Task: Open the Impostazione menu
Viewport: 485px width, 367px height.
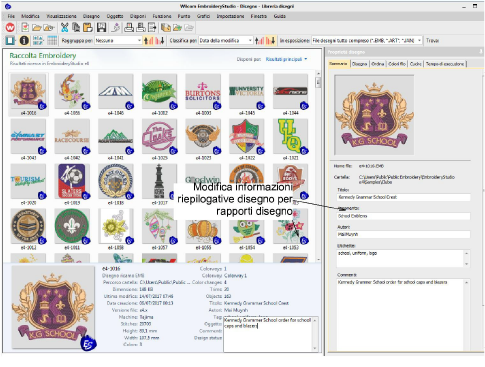Action: [230, 16]
